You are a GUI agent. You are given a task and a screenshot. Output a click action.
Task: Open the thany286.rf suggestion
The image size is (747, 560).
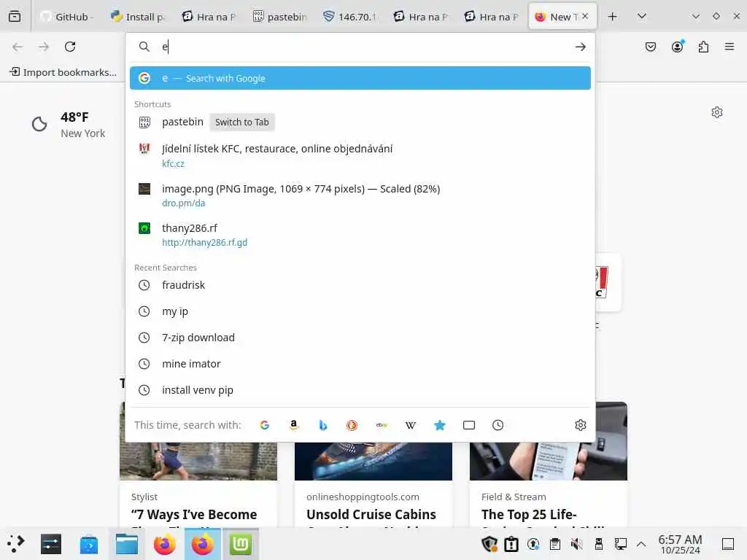(360, 235)
